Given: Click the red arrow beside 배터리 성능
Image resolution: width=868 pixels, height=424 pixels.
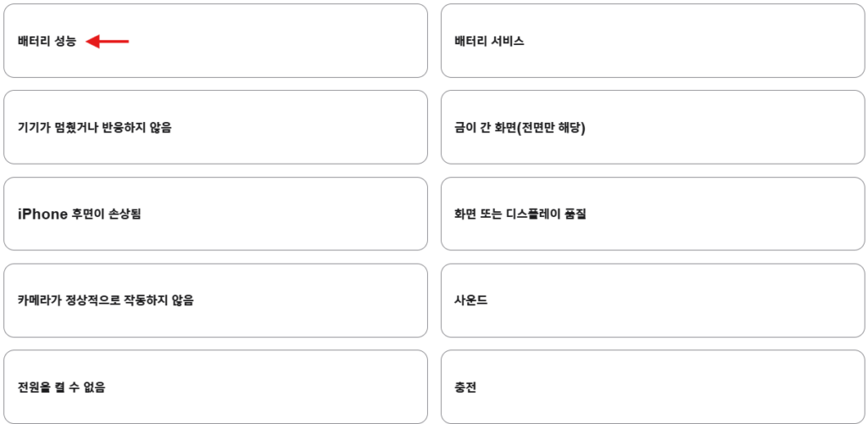Looking at the screenshot, I should pyautogui.click(x=108, y=41).
